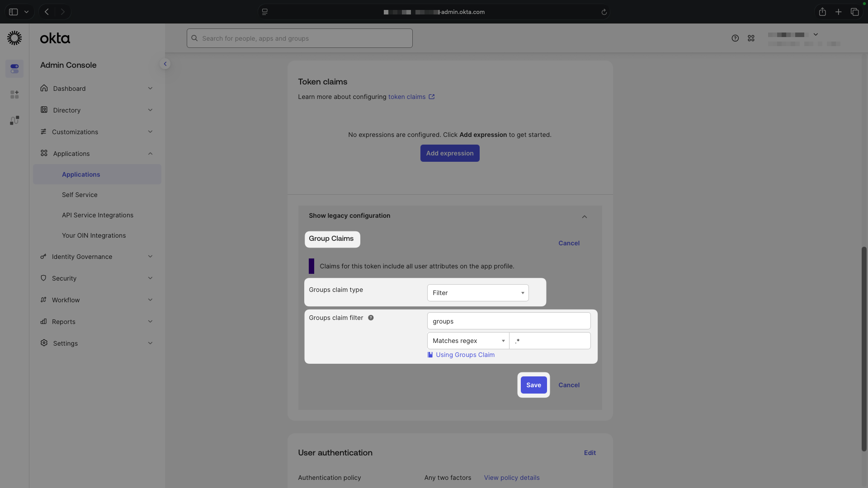868x488 pixels.
Task: Click the Okta spinner logo
Action: coord(14,38)
